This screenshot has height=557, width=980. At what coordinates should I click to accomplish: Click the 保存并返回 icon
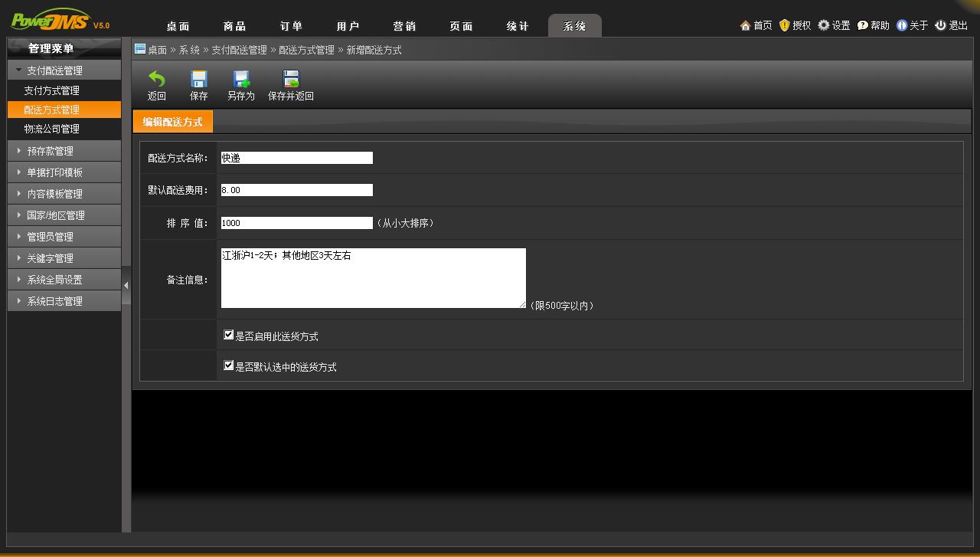[x=291, y=79]
